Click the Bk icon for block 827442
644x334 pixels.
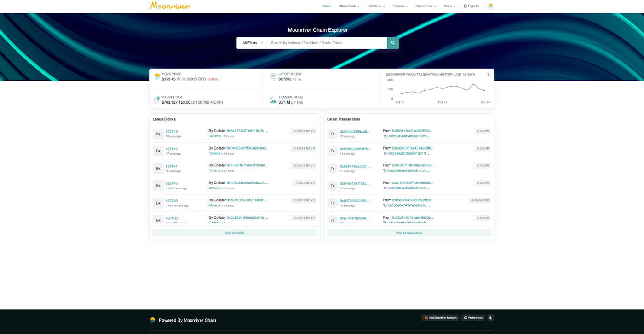coord(158,151)
